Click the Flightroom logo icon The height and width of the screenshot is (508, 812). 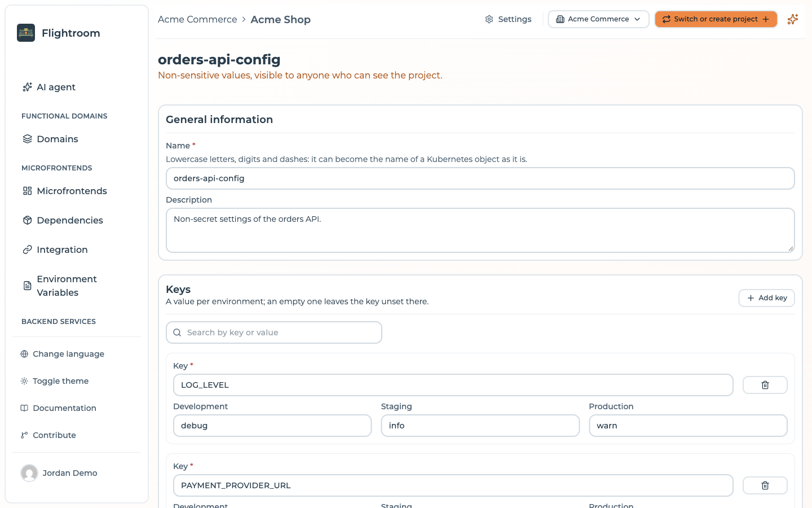[x=26, y=33]
